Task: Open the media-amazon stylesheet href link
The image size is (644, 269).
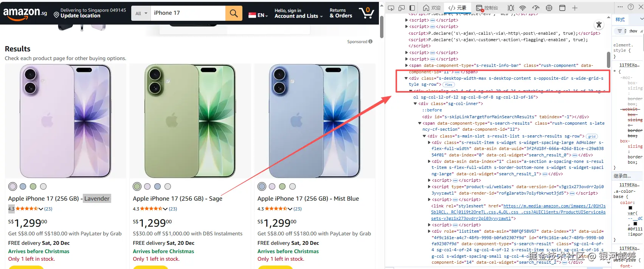Action: (x=518, y=212)
